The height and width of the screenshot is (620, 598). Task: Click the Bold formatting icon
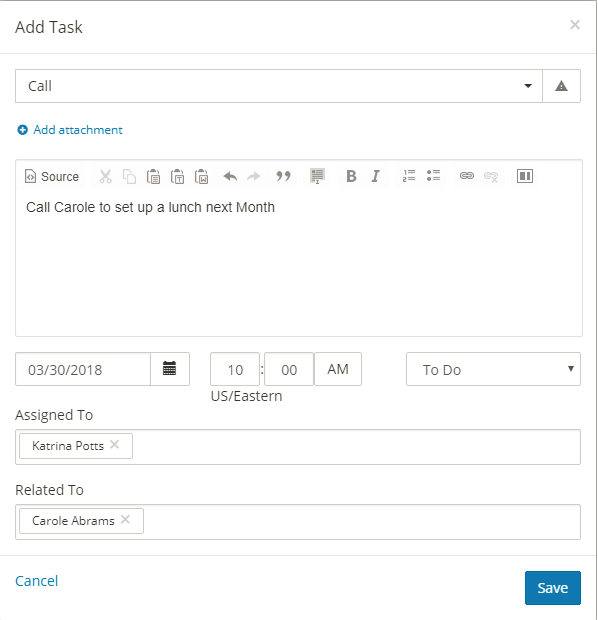tap(351, 176)
